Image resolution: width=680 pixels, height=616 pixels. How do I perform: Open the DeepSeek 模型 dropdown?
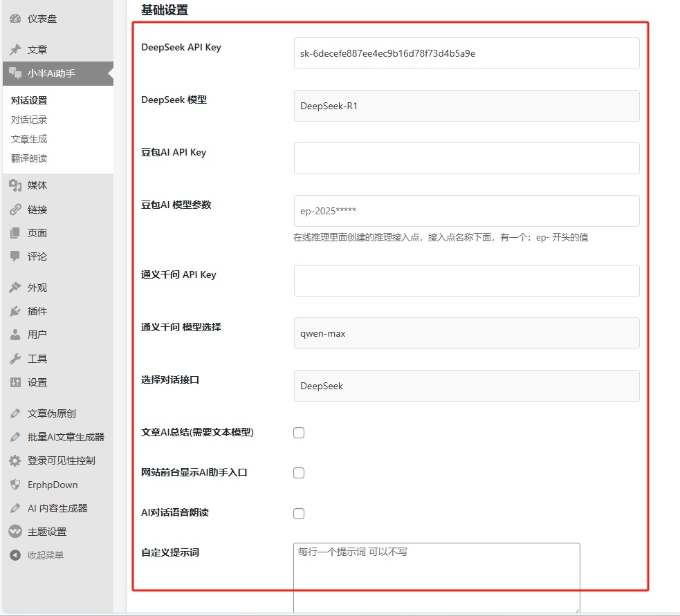pos(466,105)
